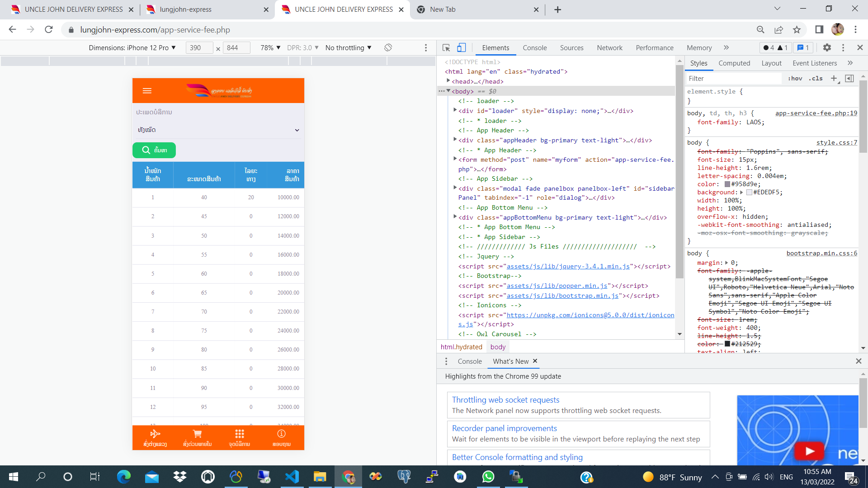This screenshot has height=488, width=868.
Task: Click the shopping cart icon in bottom menu
Action: tap(197, 434)
